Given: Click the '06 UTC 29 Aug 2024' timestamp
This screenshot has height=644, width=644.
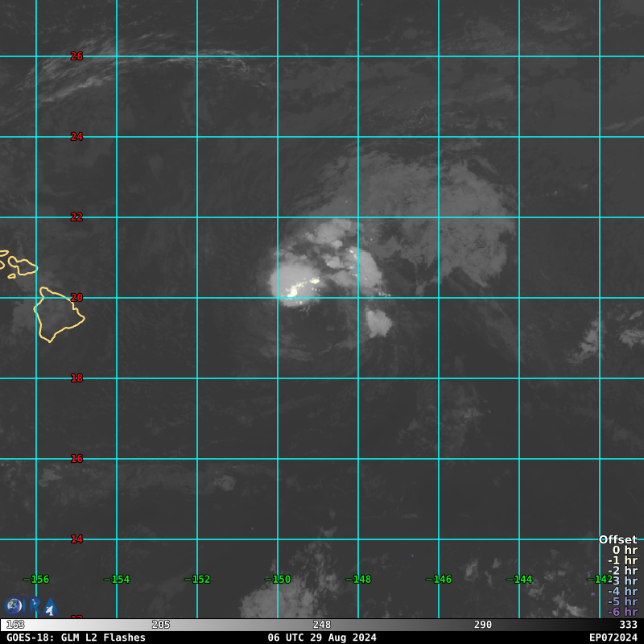Looking at the screenshot, I should coord(322,638).
